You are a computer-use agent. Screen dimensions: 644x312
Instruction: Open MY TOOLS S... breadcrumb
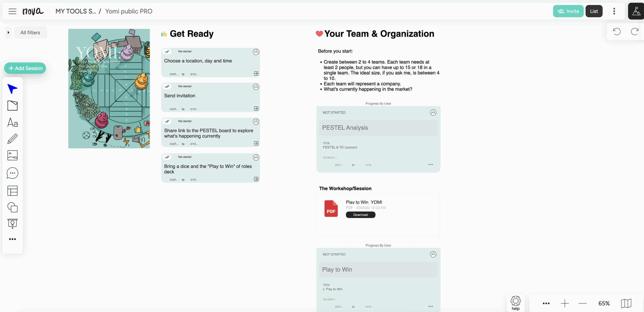point(76,11)
